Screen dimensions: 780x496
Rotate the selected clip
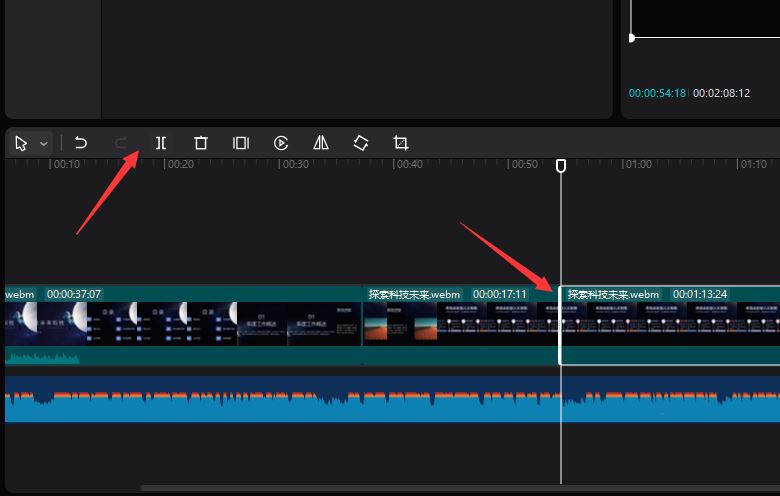tap(361, 143)
